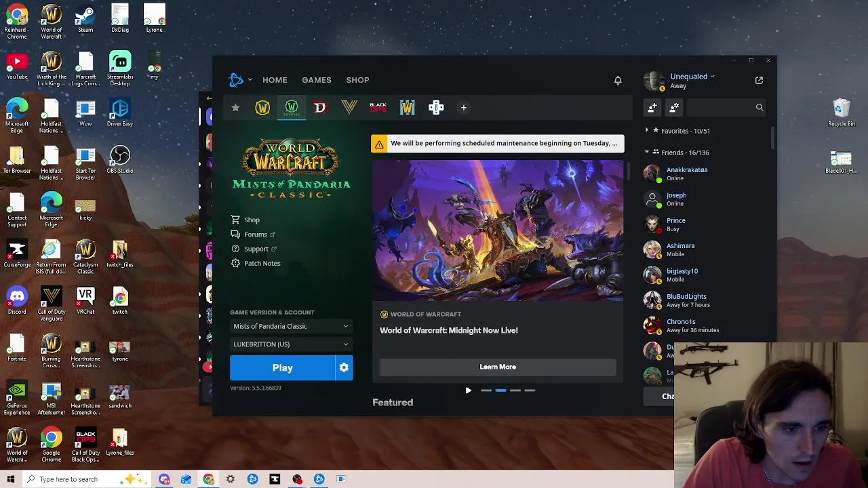Open the notifications bell
The width and height of the screenshot is (868, 488).
tap(618, 80)
